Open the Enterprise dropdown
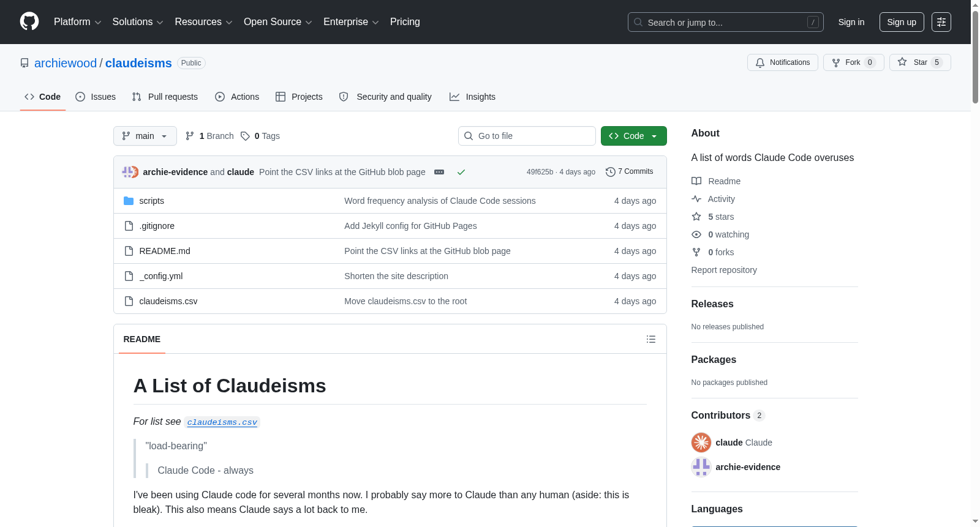The width and height of the screenshot is (980, 527). coord(351,22)
